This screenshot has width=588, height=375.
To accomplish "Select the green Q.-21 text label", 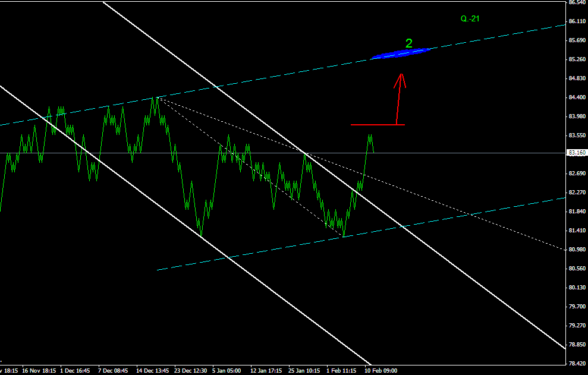I will (x=470, y=19).
